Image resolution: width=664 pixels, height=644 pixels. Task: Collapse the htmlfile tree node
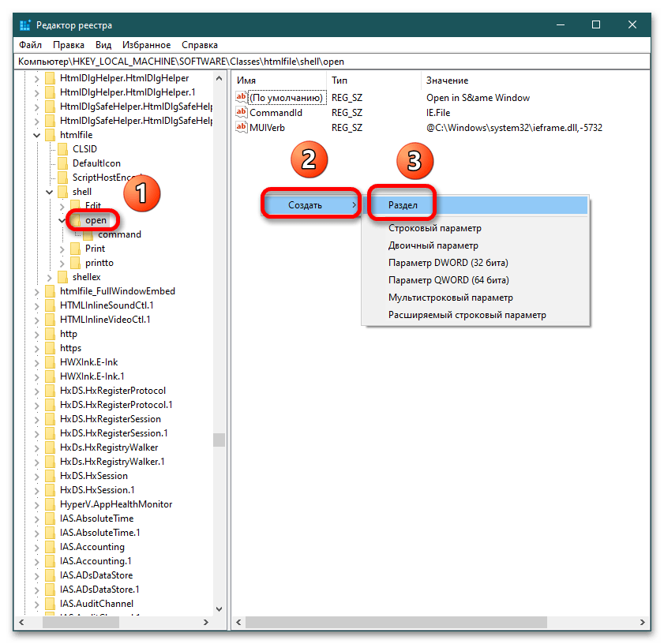click(36, 135)
